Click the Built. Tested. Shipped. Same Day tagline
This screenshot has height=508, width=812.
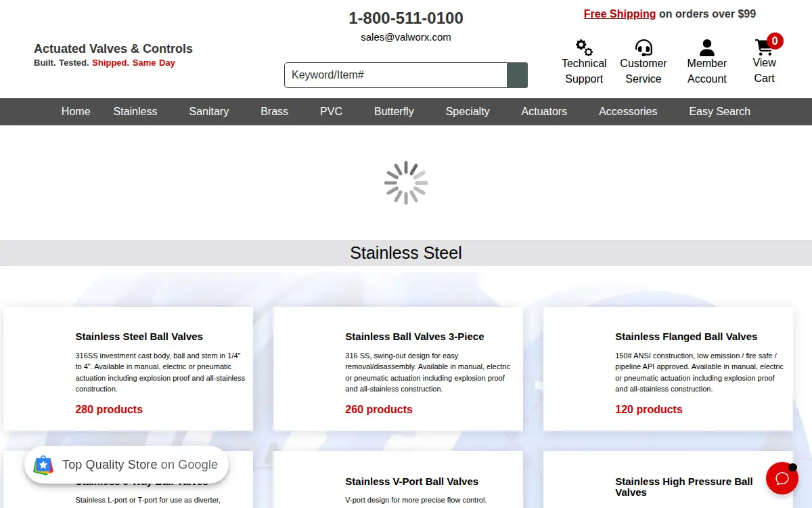104,63
